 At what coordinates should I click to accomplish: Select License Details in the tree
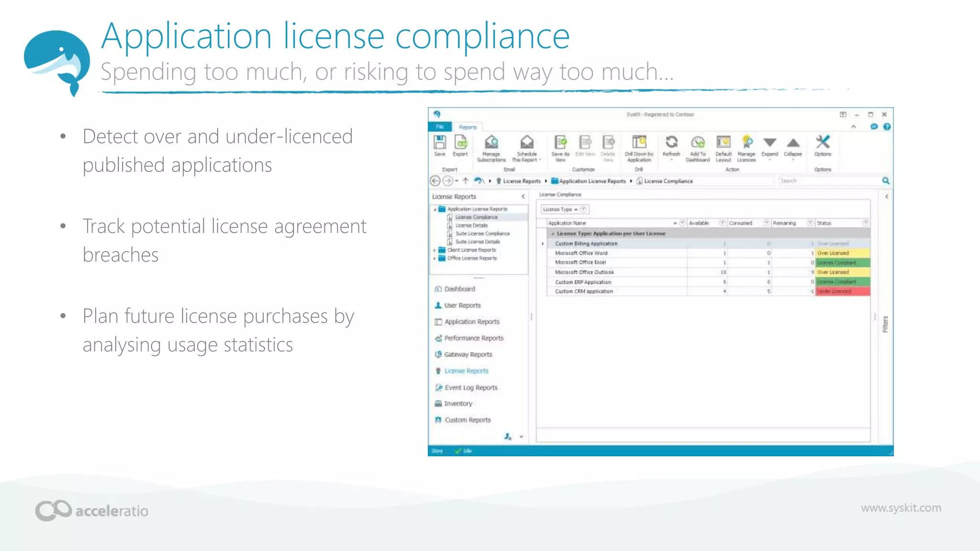coord(471,225)
